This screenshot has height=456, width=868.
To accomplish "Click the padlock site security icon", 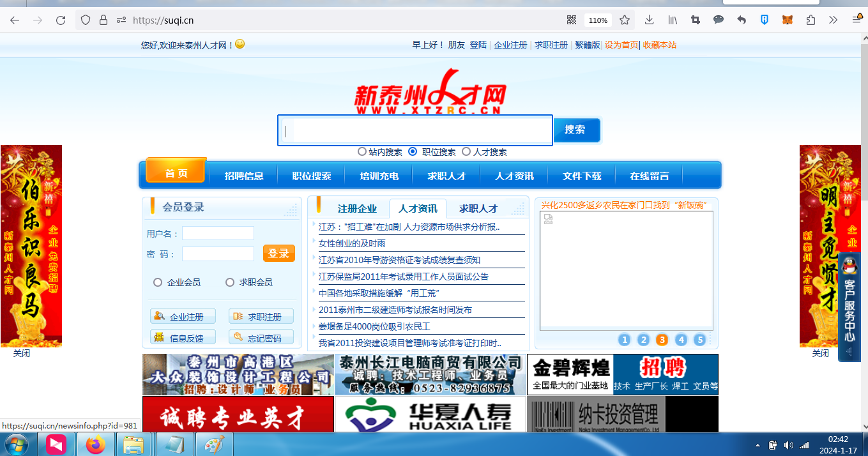I will coord(103,20).
